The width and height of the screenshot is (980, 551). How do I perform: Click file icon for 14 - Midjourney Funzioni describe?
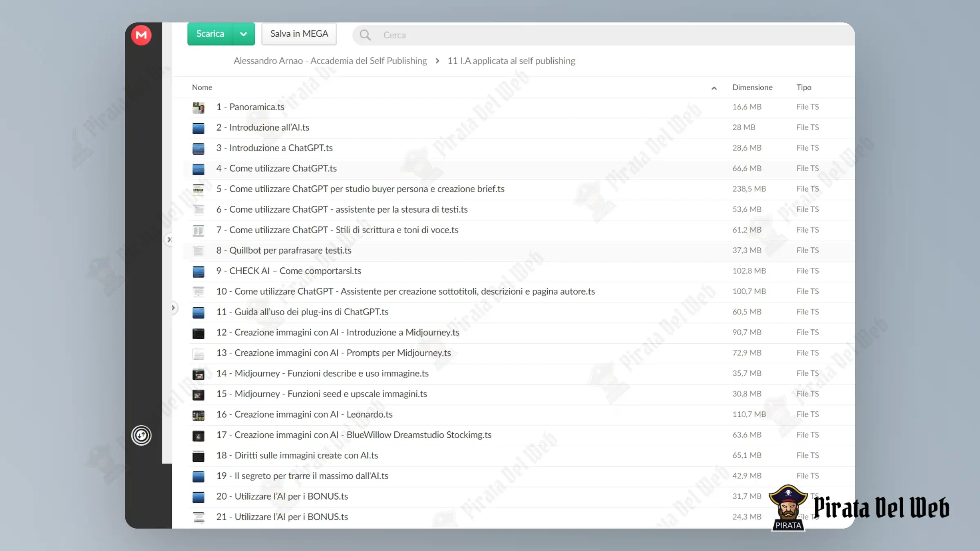pos(198,374)
